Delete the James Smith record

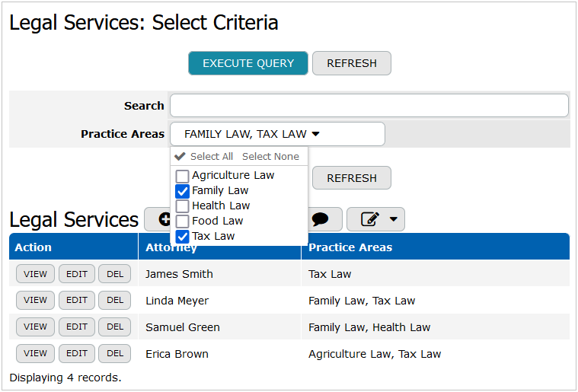pos(115,274)
